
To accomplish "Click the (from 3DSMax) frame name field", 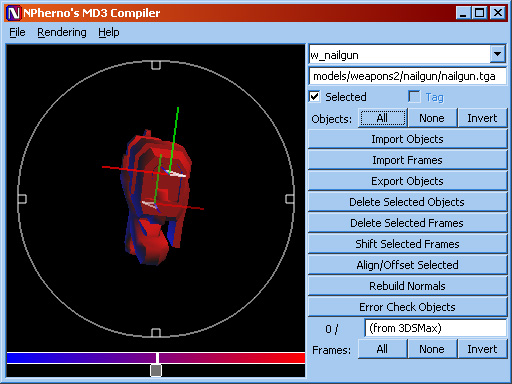I will 436,328.
